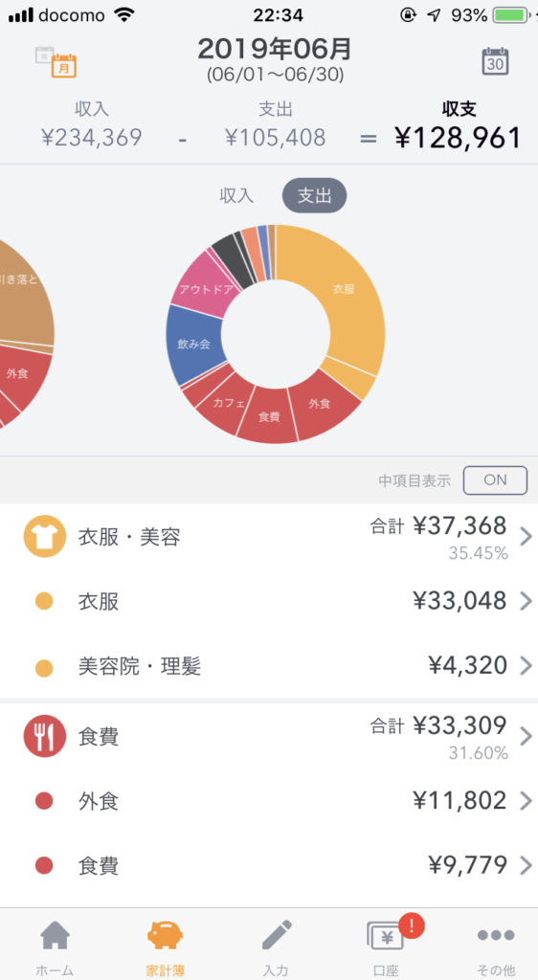Tap the 入力 pencil icon

click(x=276, y=936)
